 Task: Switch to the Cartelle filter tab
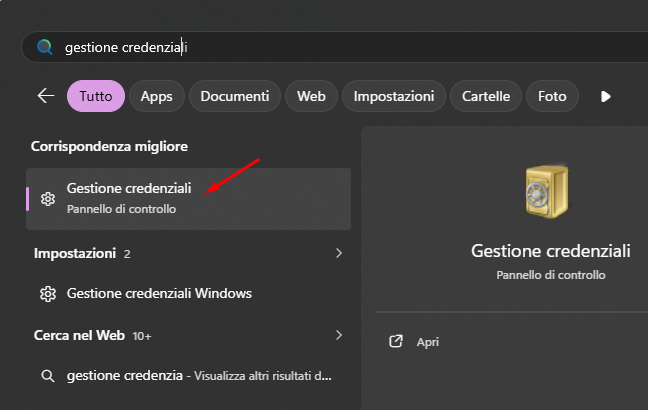(x=486, y=96)
